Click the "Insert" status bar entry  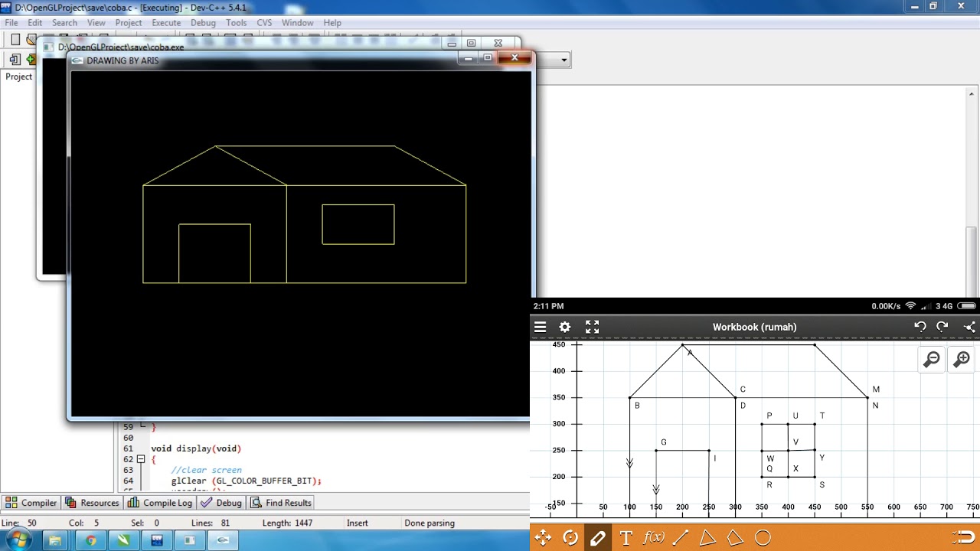[358, 523]
